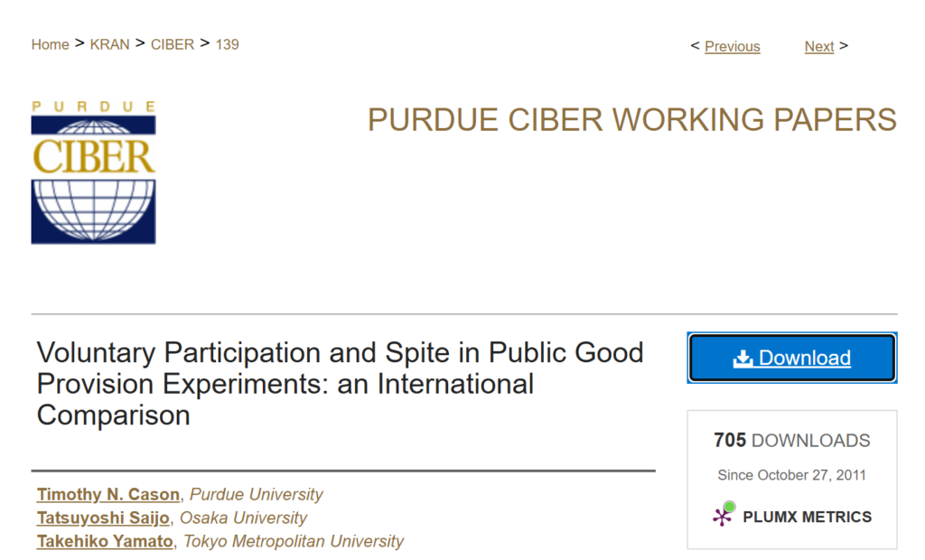Click the Purdue University affiliation text
This screenshot has width=925, height=560.
(256, 494)
